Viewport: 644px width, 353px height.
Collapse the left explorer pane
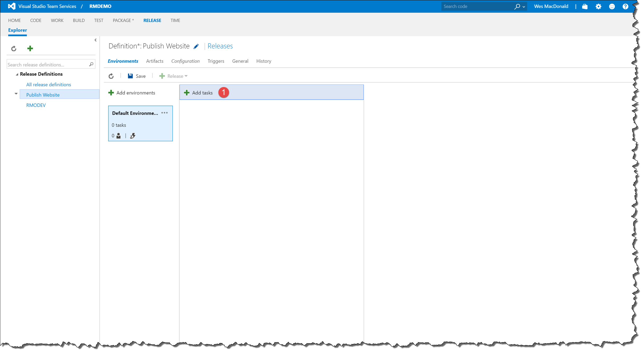[x=95, y=40]
